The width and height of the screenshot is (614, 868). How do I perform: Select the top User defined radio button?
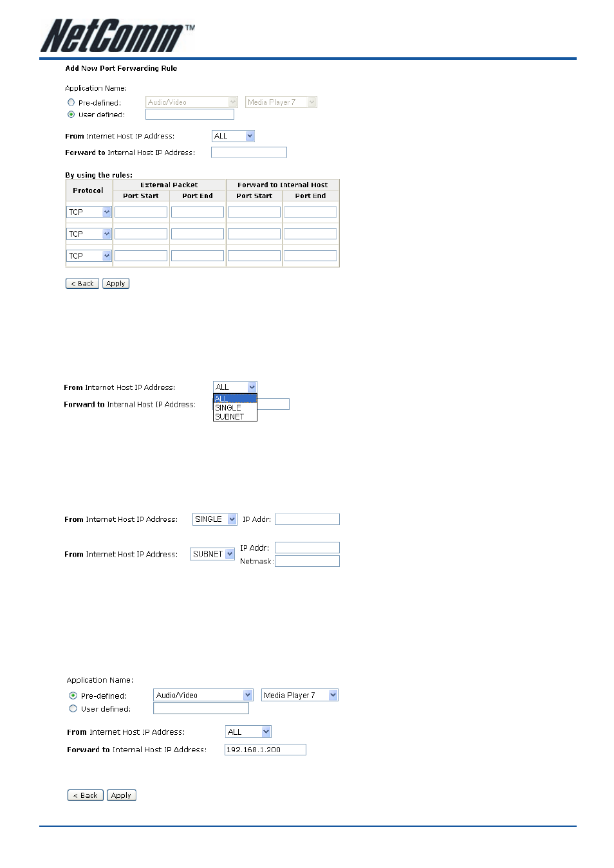tap(71, 115)
